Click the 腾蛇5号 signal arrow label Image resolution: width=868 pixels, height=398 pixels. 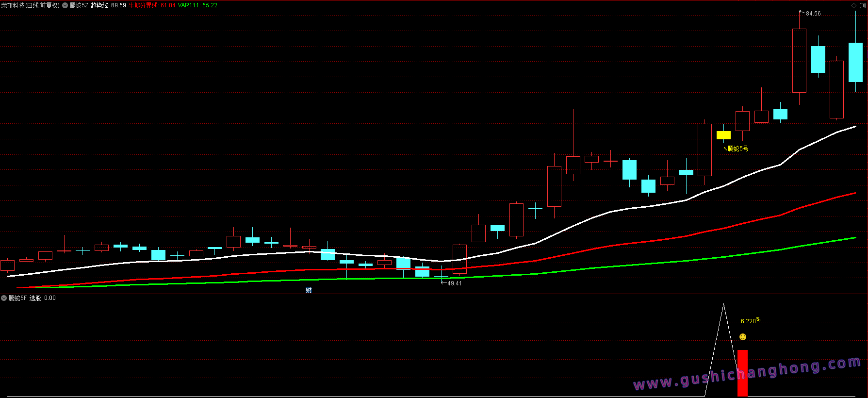click(737, 149)
